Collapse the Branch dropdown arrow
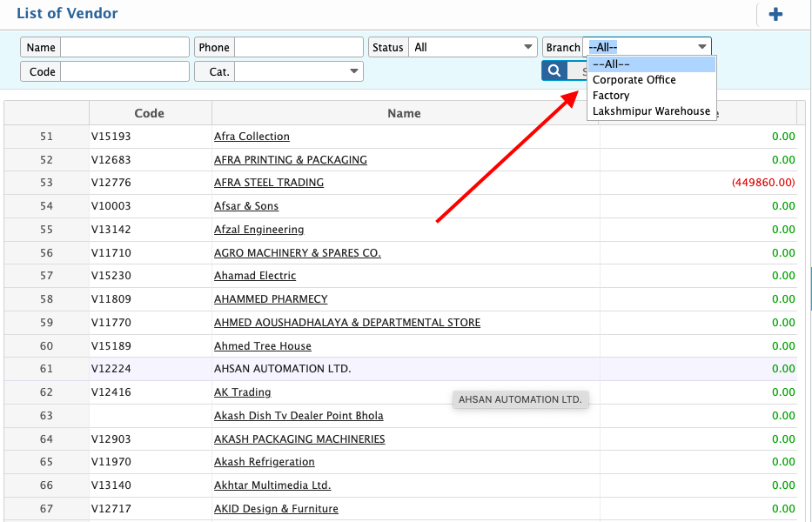 coord(701,47)
